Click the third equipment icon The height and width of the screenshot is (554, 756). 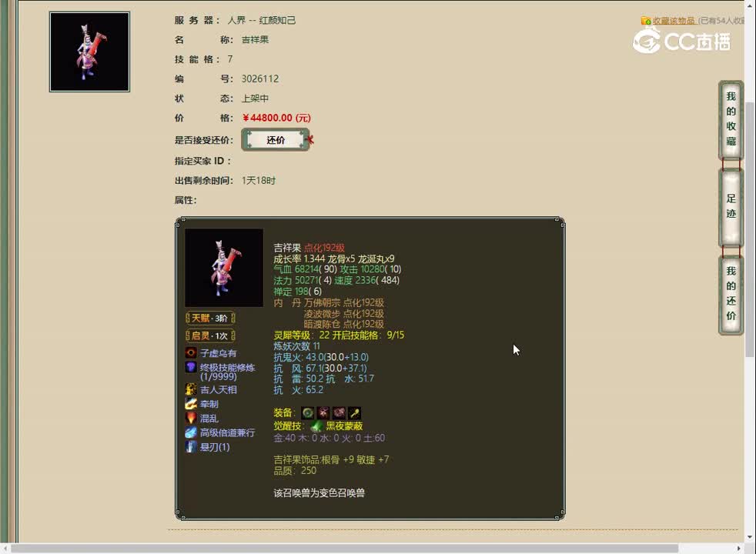[339, 413]
